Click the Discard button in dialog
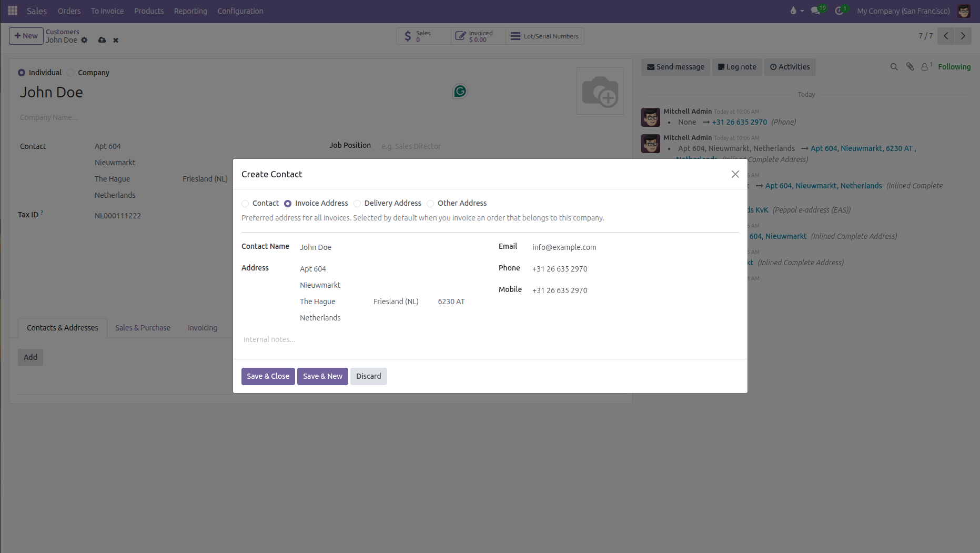 pyautogui.click(x=368, y=376)
